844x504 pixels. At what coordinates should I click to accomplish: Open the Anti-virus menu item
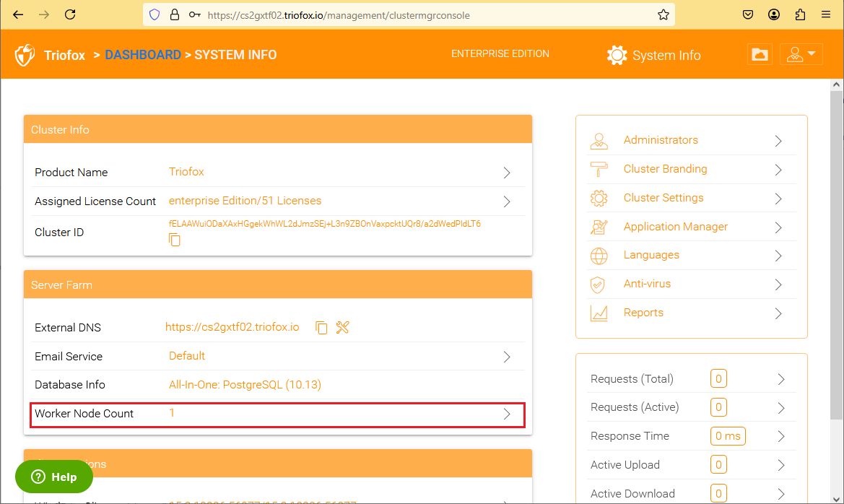[647, 284]
